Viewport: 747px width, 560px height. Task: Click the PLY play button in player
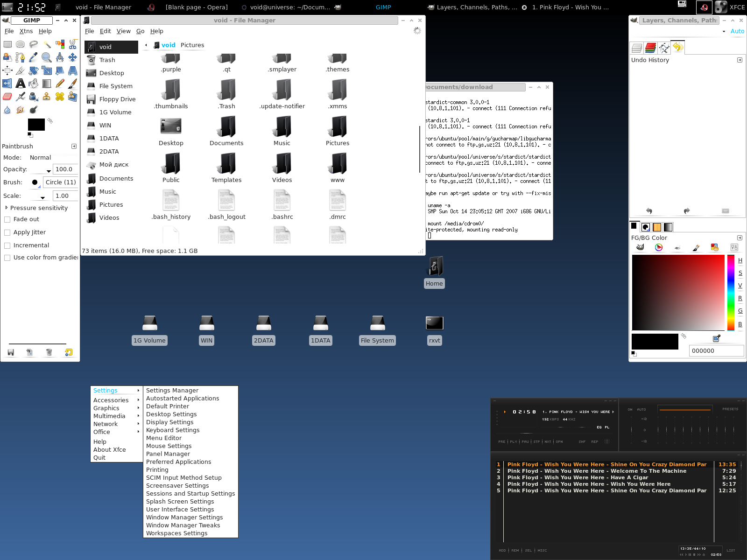click(514, 441)
